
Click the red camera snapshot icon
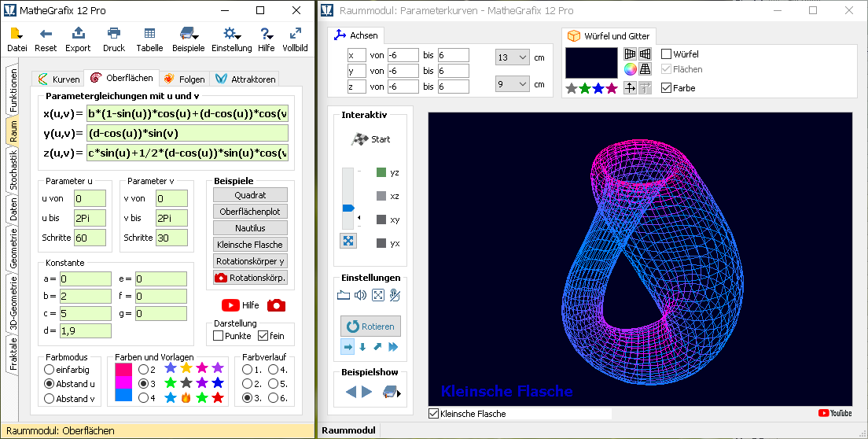click(x=276, y=305)
